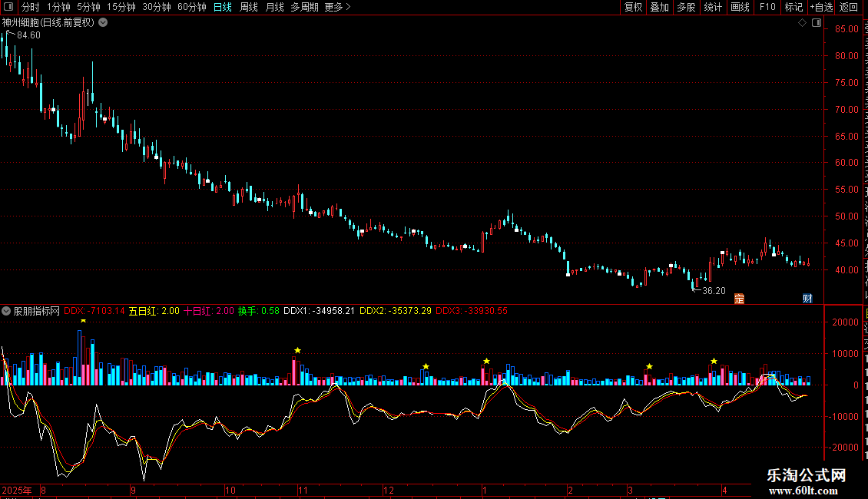The image size is (868, 499).
Task: Open dropdown next to 神州细胞 title
Action: [x=103, y=23]
